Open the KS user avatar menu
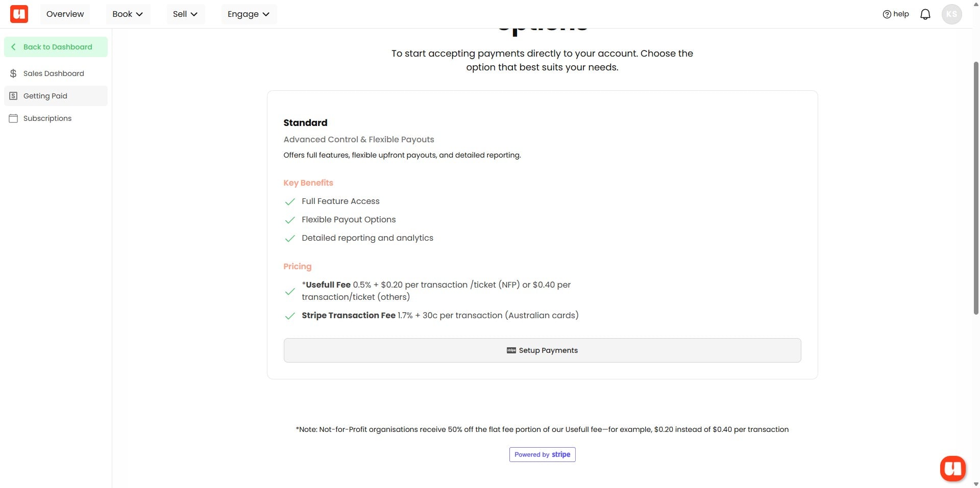980x488 pixels. click(x=951, y=14)
